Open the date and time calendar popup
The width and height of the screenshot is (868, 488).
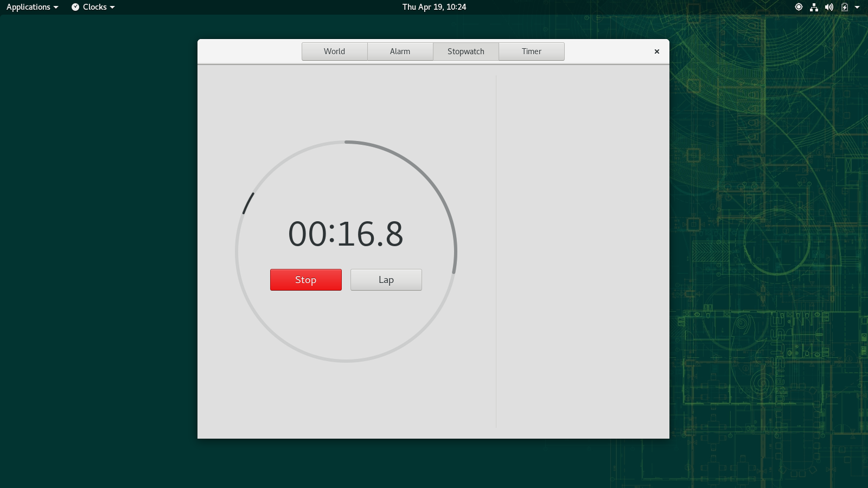click(434, 7)
